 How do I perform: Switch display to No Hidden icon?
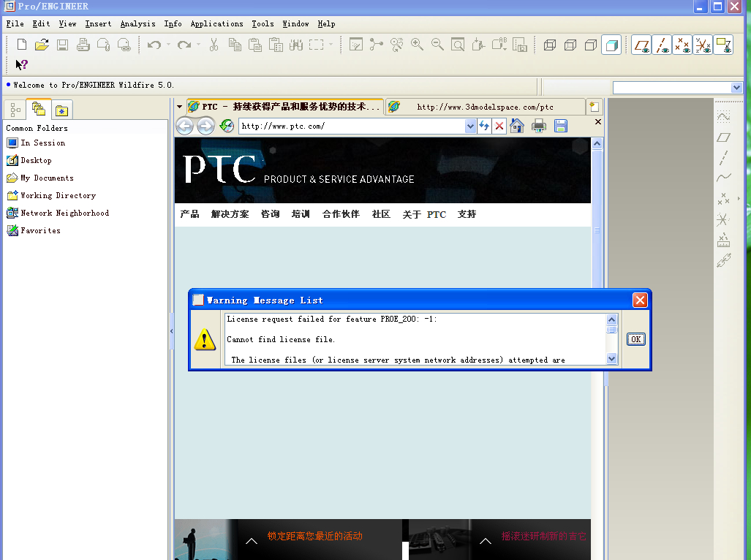pyautogui.click(x=591, y=45)
